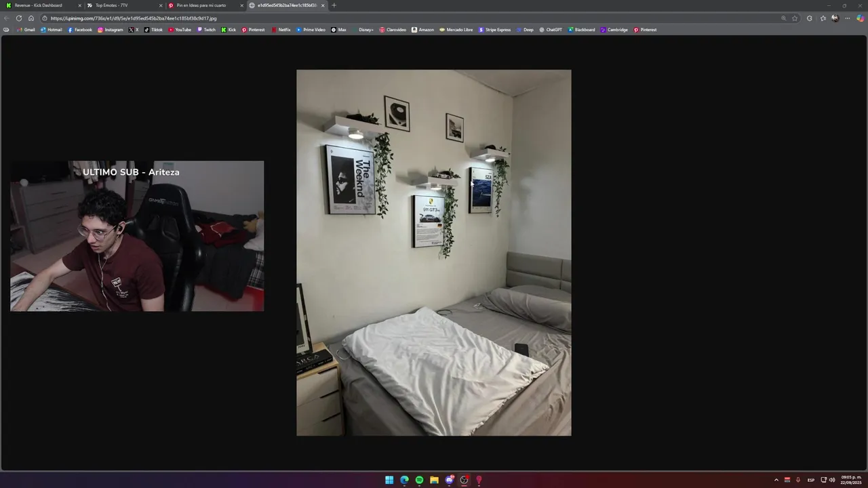Screen dimensions: 868x488
Task: Open the Kick bookmark
Action: click(x=229, y=30)
